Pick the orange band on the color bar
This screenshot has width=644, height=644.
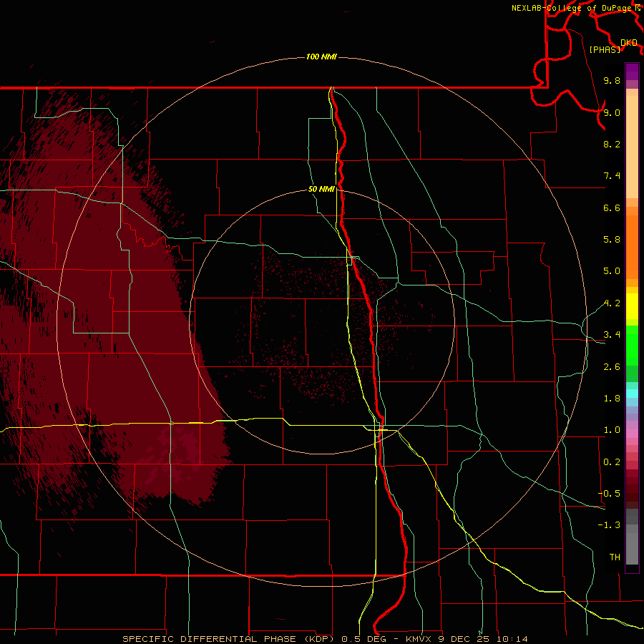[x=632, y=247]
